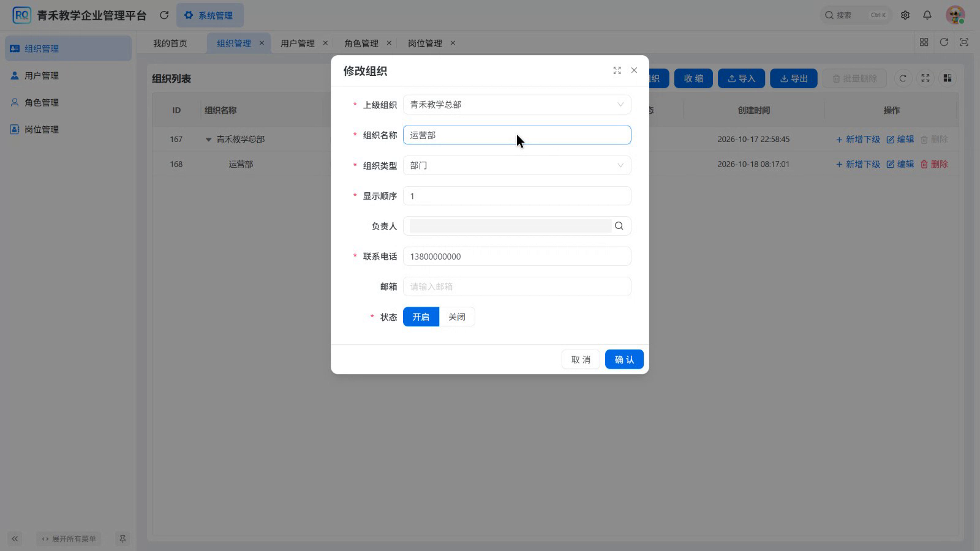Open the tab list grid icon

coord(924,42)
